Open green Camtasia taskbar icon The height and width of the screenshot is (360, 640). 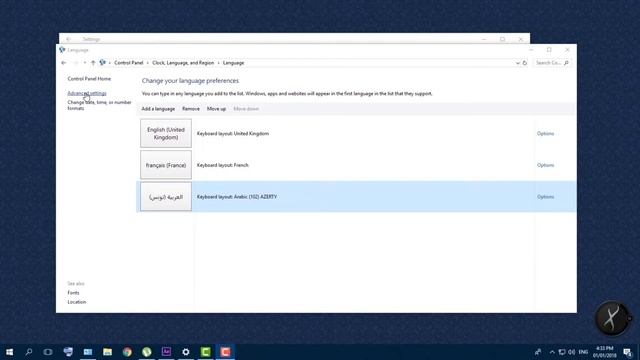pyautogui.click(x=206, y=352)
